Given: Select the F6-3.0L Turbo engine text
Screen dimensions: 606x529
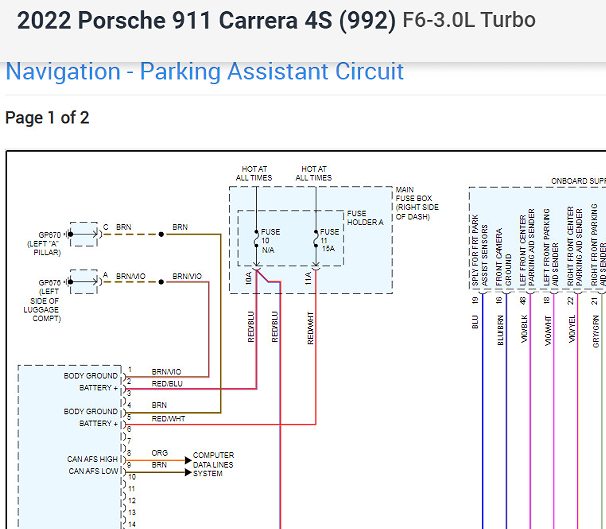Looking at the screenshot, I should pyautogui.click(x=469, y=20).
